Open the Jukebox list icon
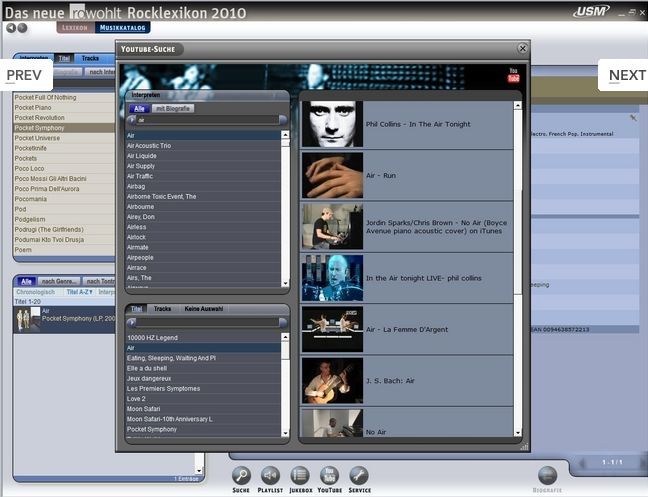Viewport: 648px width, 497px height. [x=300, y=476]
